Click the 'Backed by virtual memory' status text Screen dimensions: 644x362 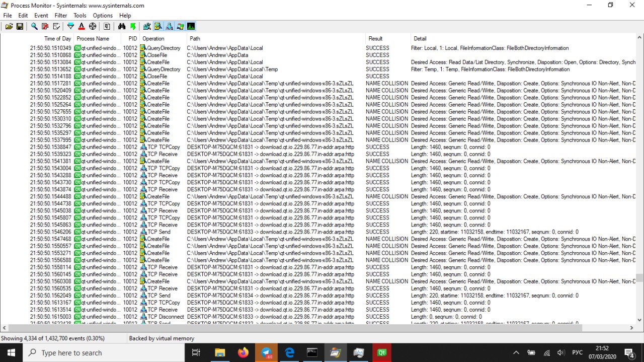(x=162, y=338)
